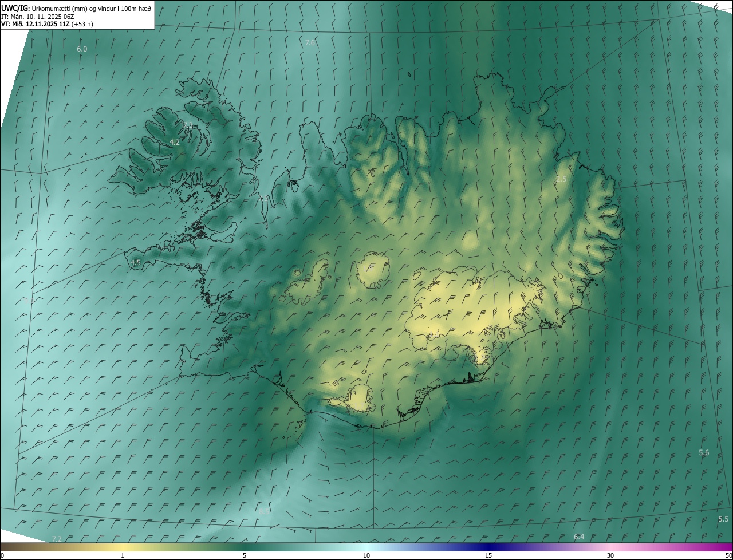Click the pink color bar segment above '30'
The height and width of the screenshot is (560, 733).
[x=610, y=547]
